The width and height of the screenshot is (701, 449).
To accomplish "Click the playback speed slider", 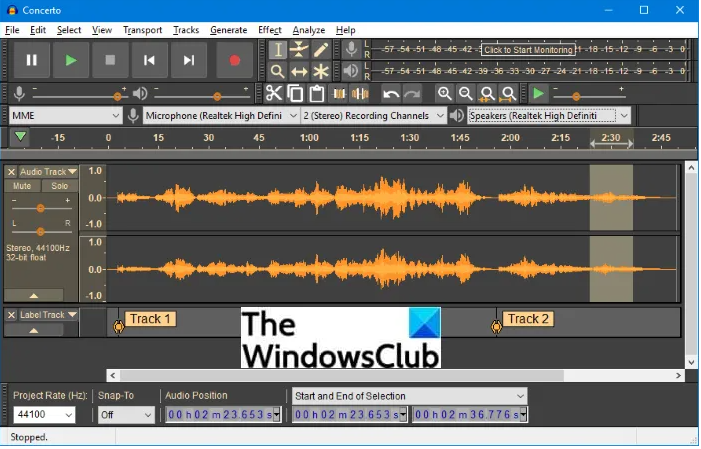I will [589, 96].
